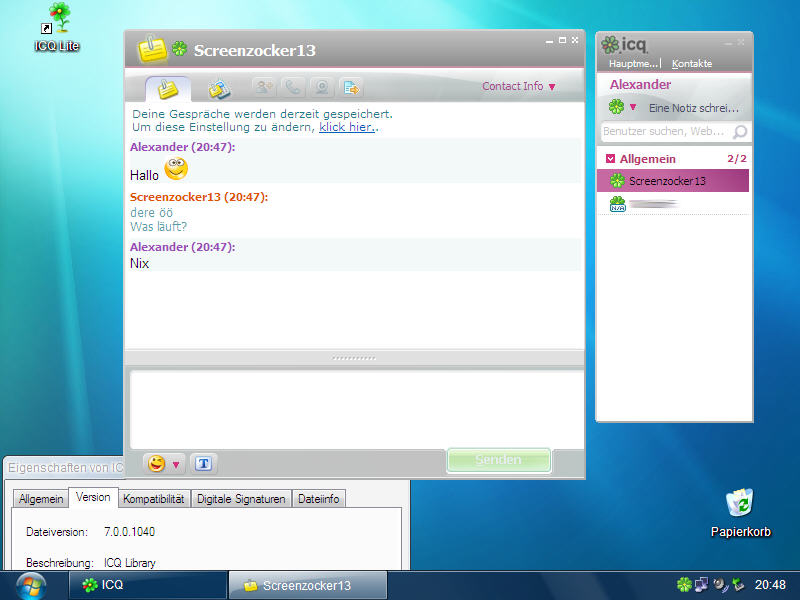Start a voice call with the phone icon
Viewport: 800px width, 600px height.
pos(292,87)
